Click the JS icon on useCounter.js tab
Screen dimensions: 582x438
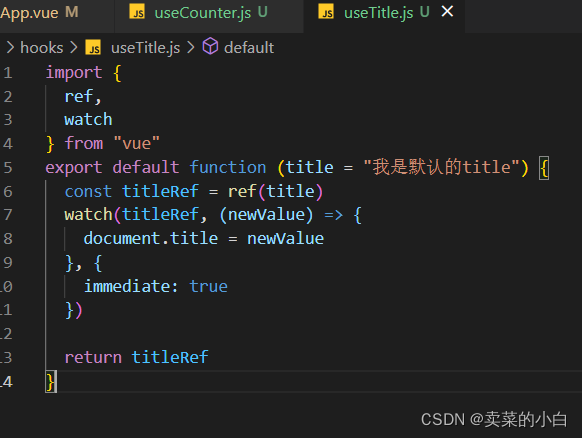[137, 12]
